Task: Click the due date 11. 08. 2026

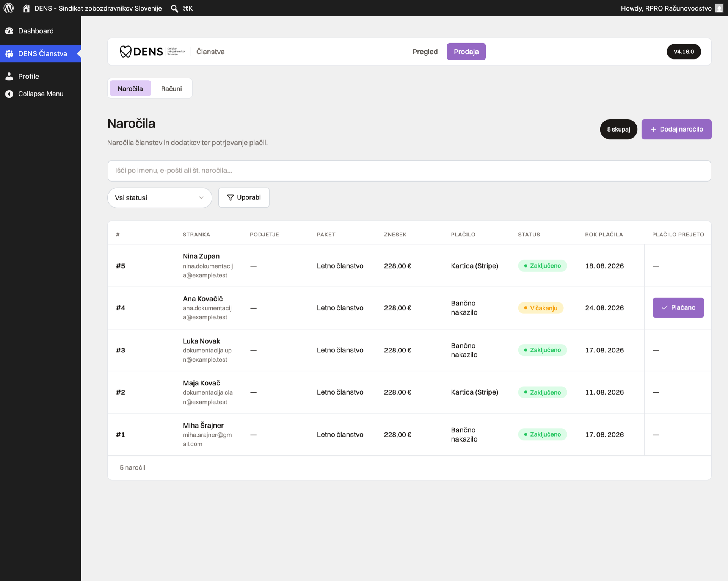Action: pos(604,392)
